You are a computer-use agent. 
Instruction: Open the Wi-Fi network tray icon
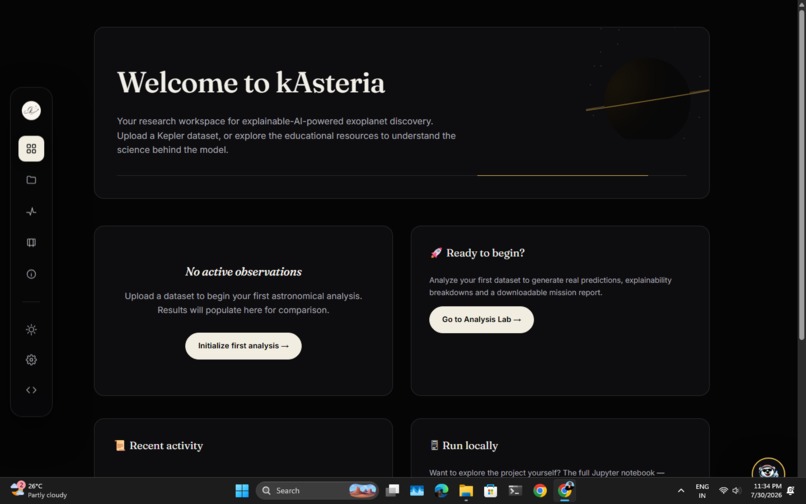pos(723,491)
